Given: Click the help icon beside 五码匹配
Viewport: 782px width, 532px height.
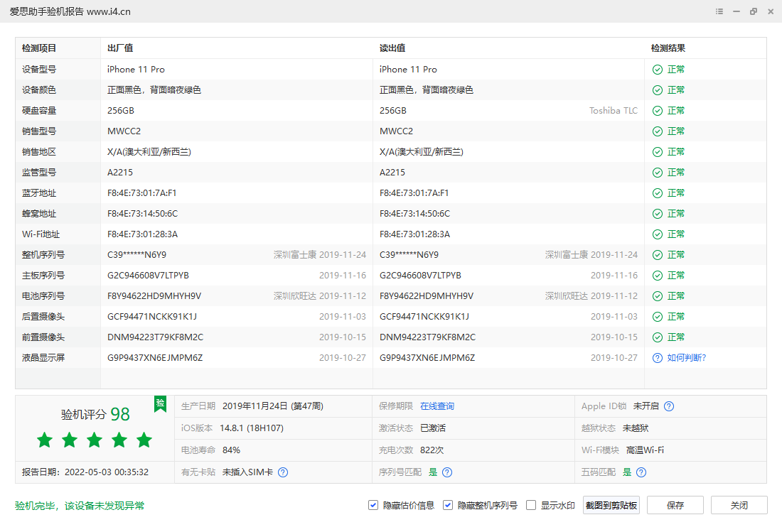Looking at the screenshot, I should coord(641,472).
